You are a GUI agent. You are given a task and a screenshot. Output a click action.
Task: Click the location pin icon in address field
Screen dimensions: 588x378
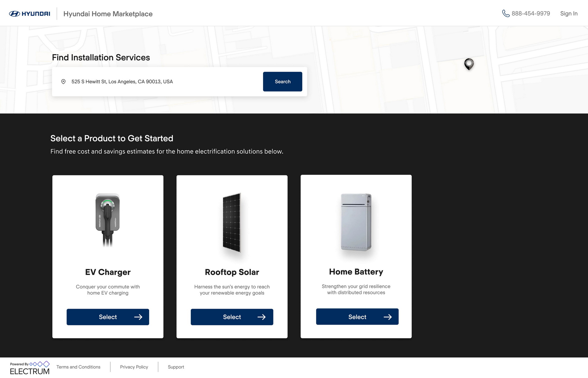pyautogui.click(x=63, y=82)
